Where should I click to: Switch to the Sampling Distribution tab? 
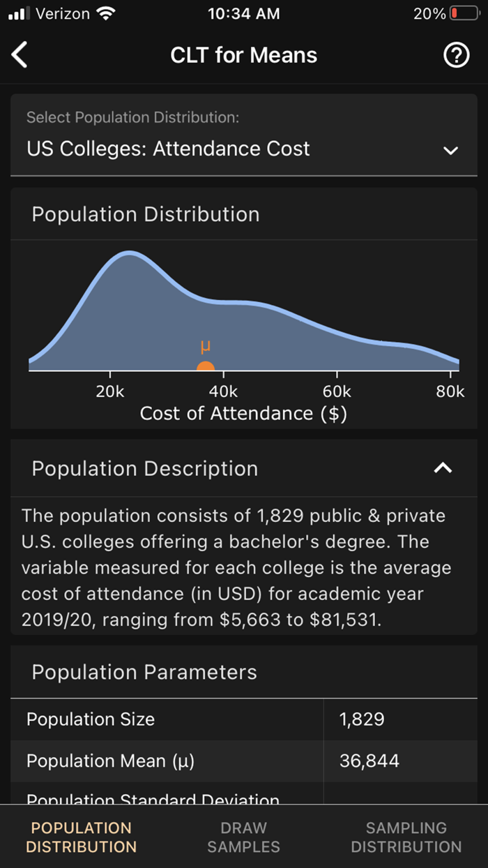click(406, 837)
